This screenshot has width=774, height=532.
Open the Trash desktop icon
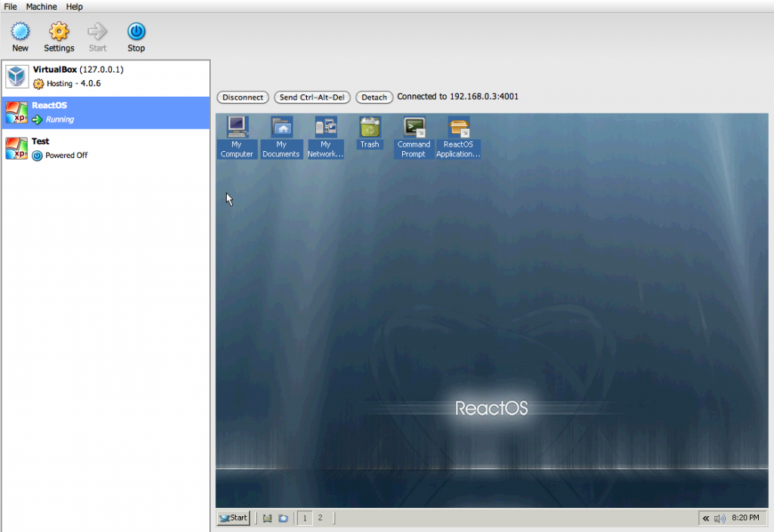pyautogui.click(x=370, y=126)
